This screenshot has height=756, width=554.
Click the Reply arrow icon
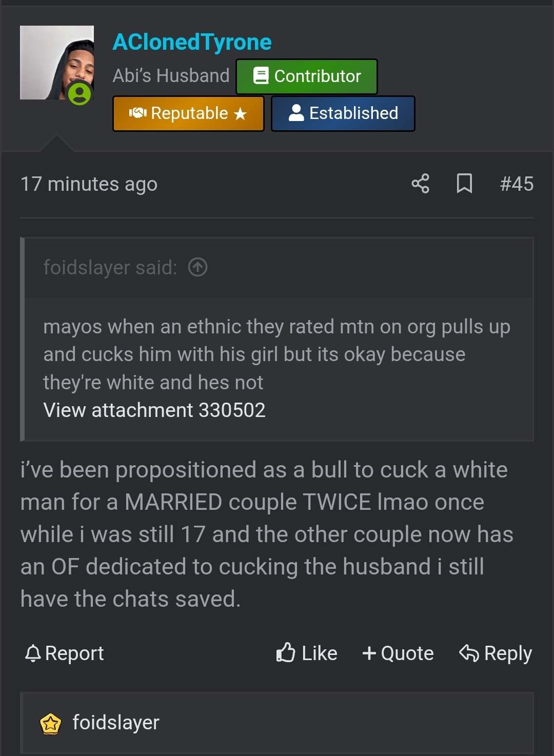click(469, 653)
